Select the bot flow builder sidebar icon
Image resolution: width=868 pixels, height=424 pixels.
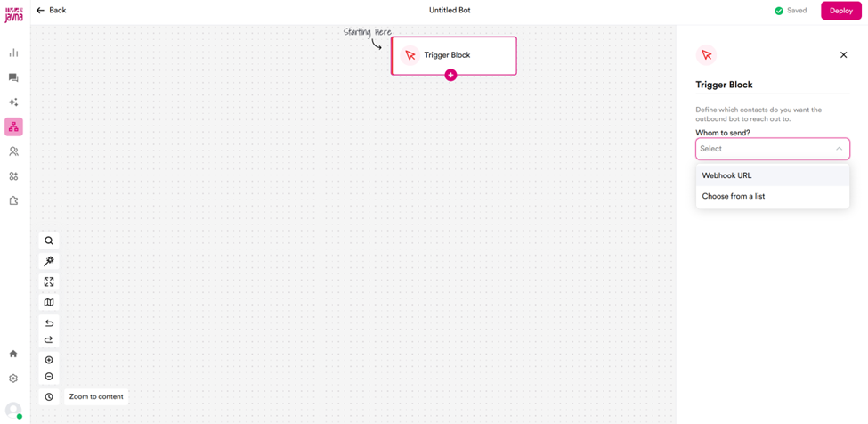point(14,127)
